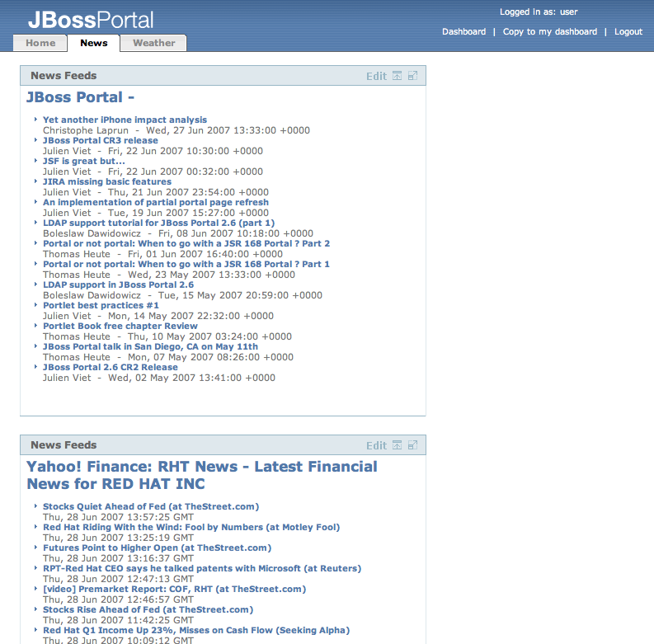Click the JBoss Portal logo
The width and height of the screenshot is (654, 644).
click(91, 19)
